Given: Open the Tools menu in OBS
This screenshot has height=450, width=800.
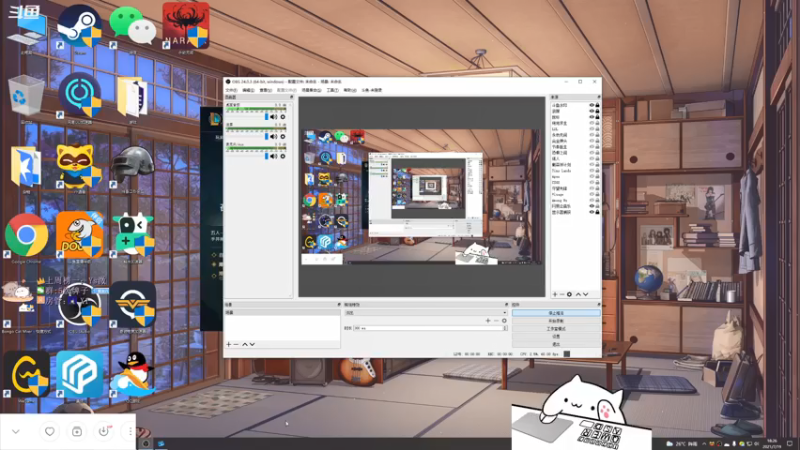Looking at the screenshot, I should [x=332, y=90].
